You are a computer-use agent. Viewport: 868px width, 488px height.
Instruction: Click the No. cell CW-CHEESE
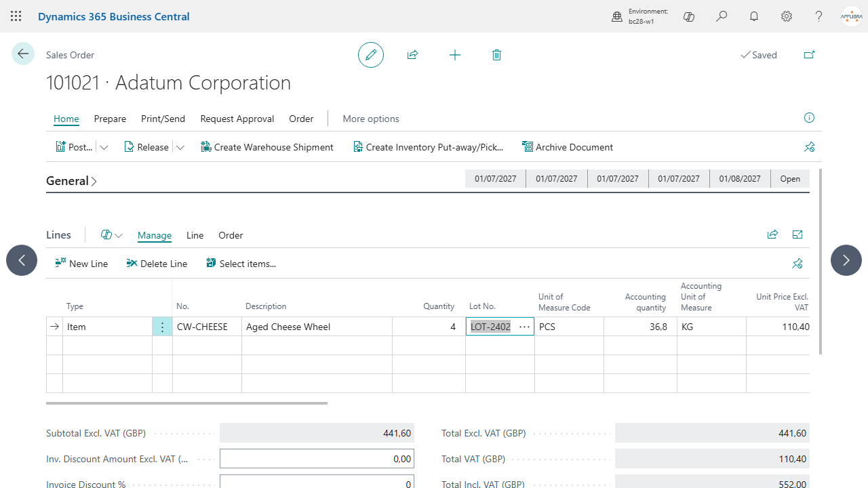click(x=207, y=327)
